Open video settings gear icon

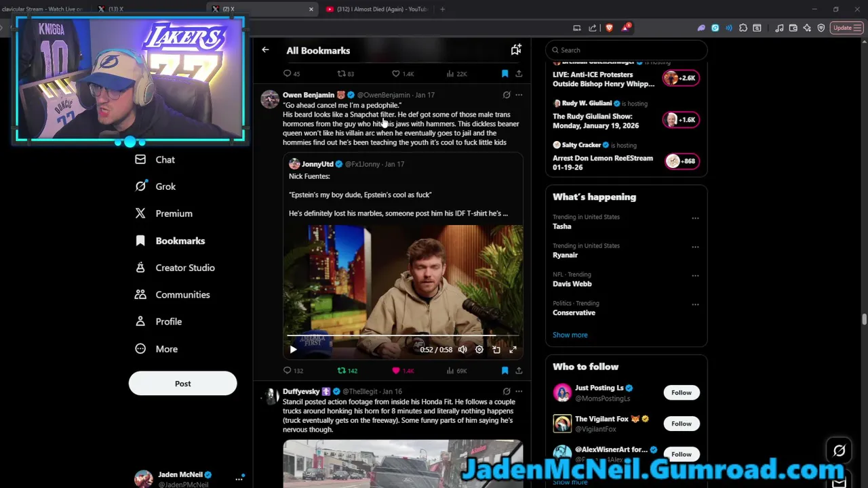(x=479, y=350)
